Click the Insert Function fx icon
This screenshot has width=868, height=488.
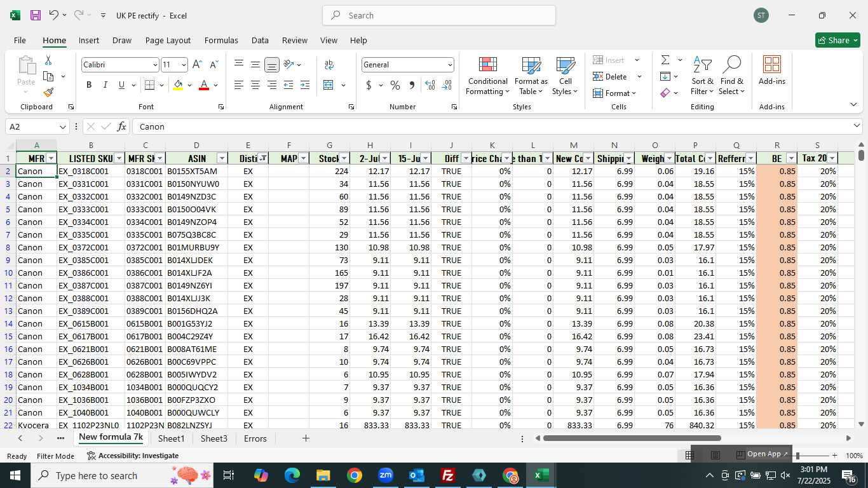click(x=121, y=126)
